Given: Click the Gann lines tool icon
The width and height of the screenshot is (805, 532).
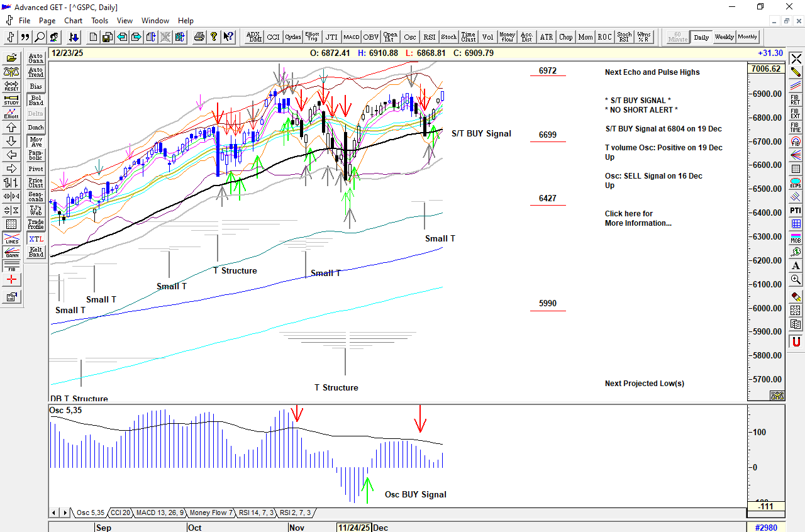Looking at the screenshot, I should [11, 253].
